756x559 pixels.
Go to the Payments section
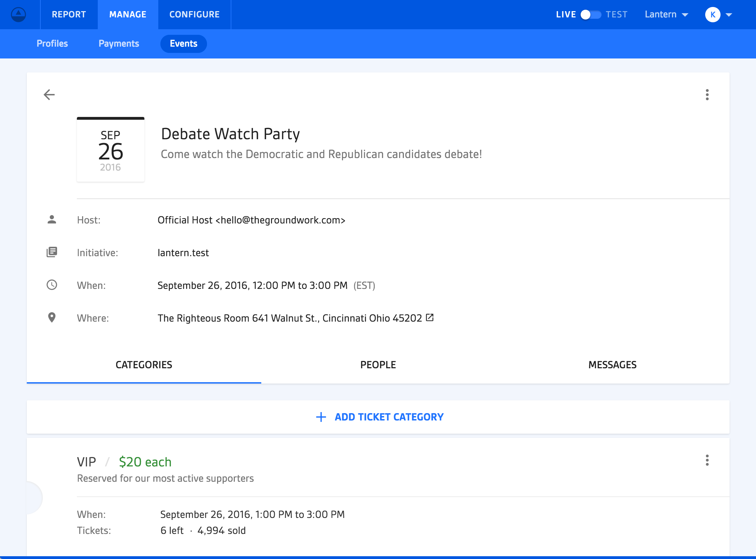point(119,44)
